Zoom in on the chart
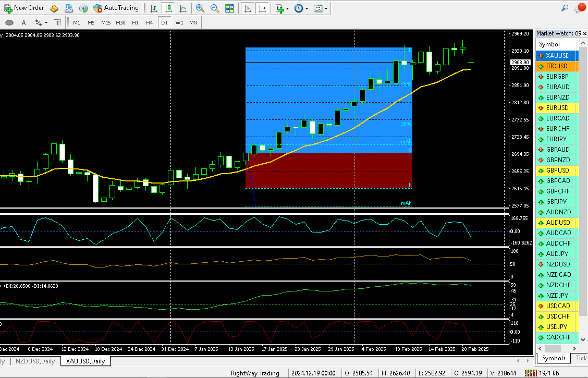 click(x=200, y=8)
